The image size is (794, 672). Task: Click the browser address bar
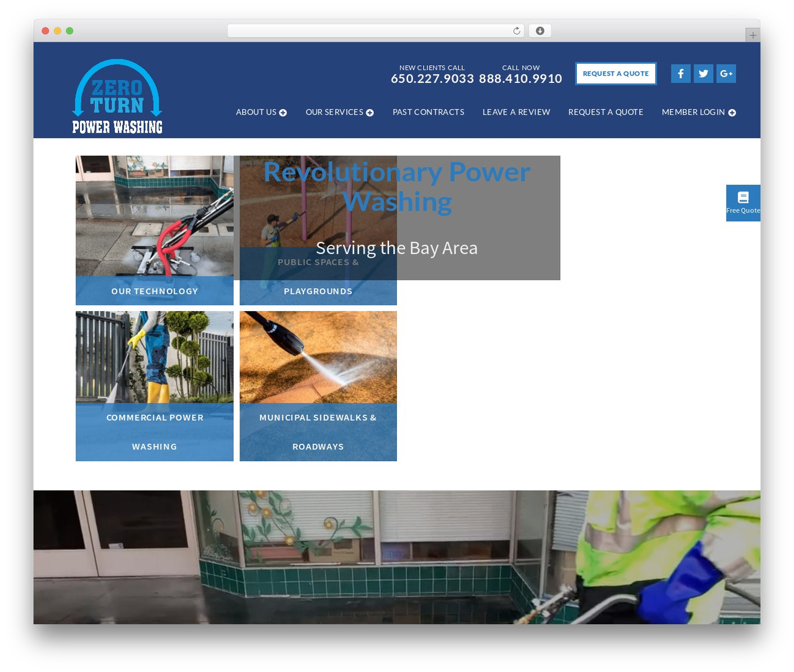[376, 31]
